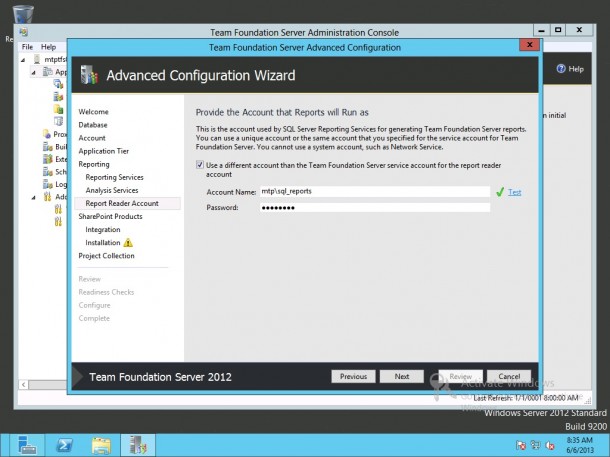Click the Scheduled Backups icon in console tree
610x457 pixels.
click(47, 172)
